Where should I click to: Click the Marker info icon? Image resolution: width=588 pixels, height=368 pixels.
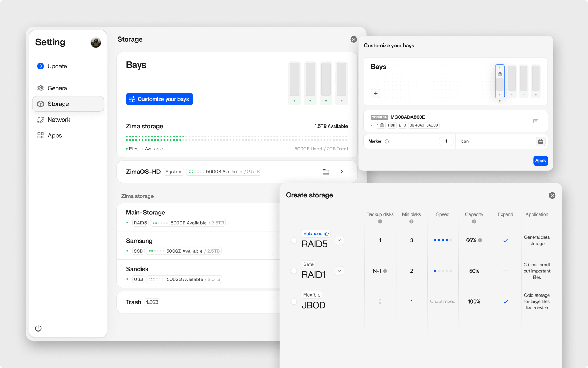[x=387, y=142]
